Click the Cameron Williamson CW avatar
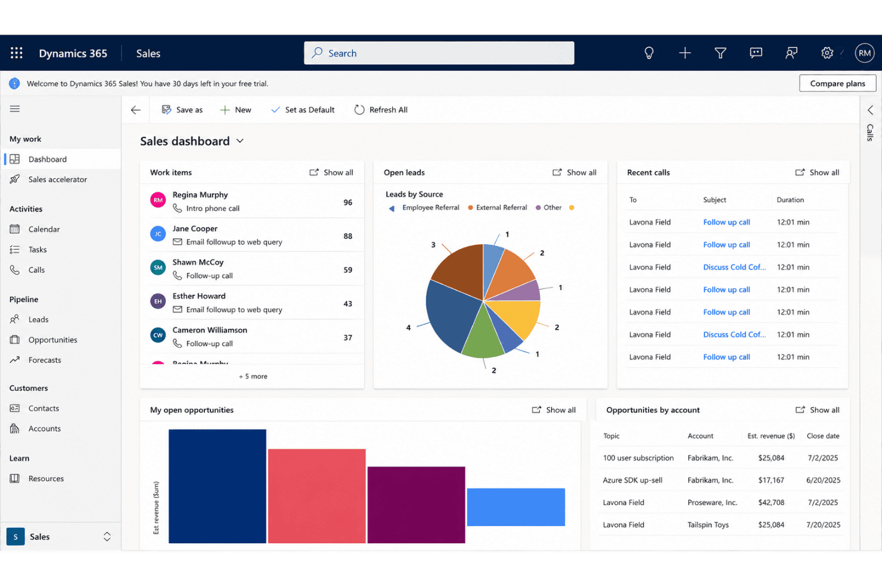Image resolution: width=882 pixels, height=588 pixels. point(158,335)
